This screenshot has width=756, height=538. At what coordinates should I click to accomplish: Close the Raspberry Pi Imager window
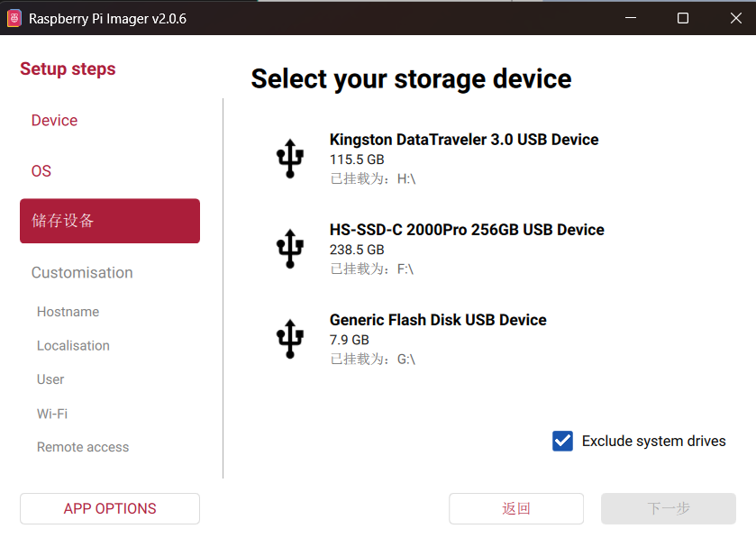tap(735, 18)
